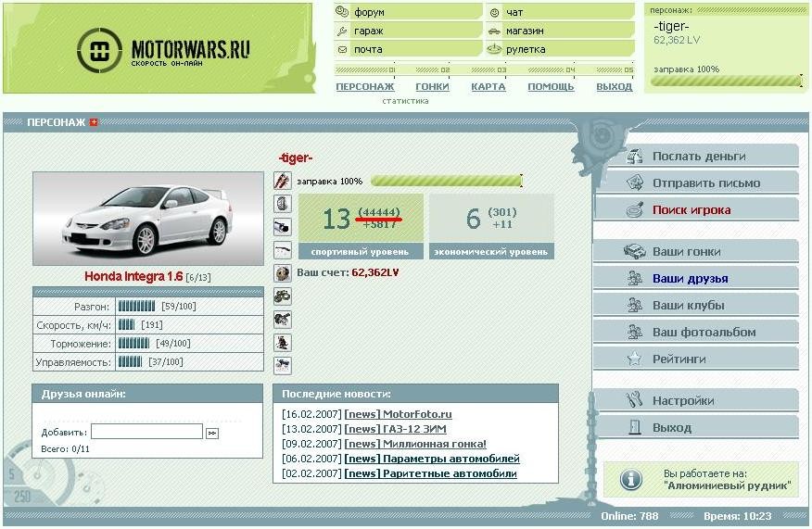
Task: Open the гараж wrench icon
Action: pos(342,31)
